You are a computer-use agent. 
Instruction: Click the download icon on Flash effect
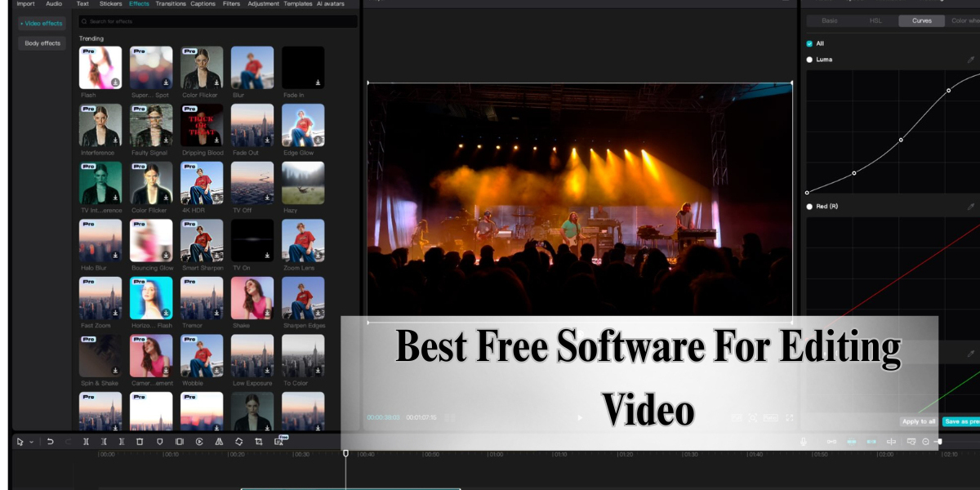point(115,82)
